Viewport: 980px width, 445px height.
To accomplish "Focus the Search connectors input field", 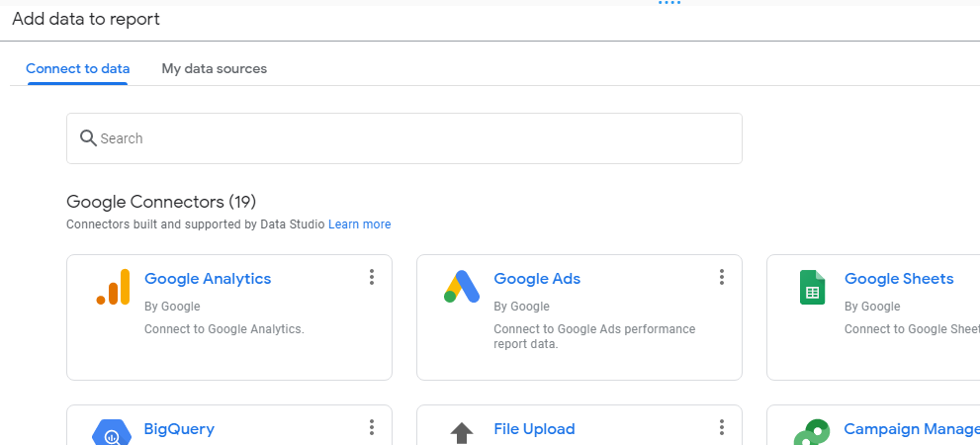I will 404,138.
